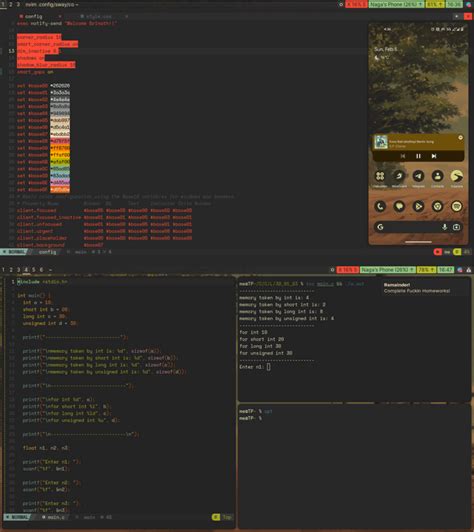Switch to the config tab in top editor
474x532 pixels.
click(33, 16)
